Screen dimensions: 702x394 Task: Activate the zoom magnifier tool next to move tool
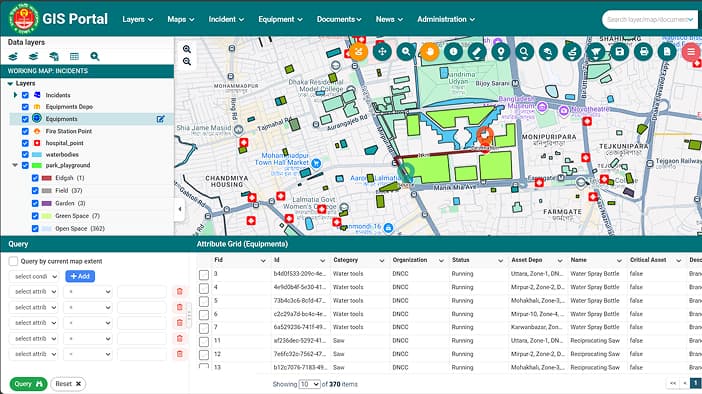click(x=406, y=51)
